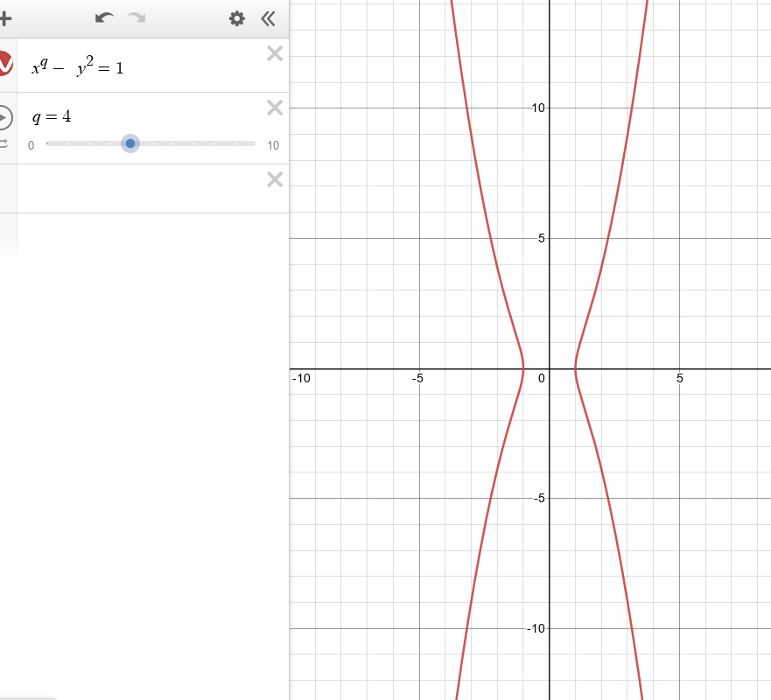Collapse the expression list panel

(x=268, y=18)
